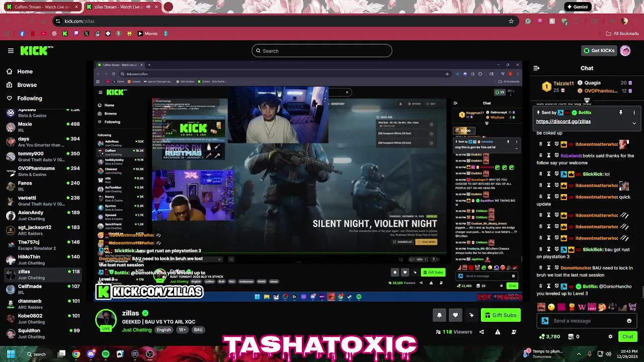
Task: Report the stream with warning icon
Action: 498,332
